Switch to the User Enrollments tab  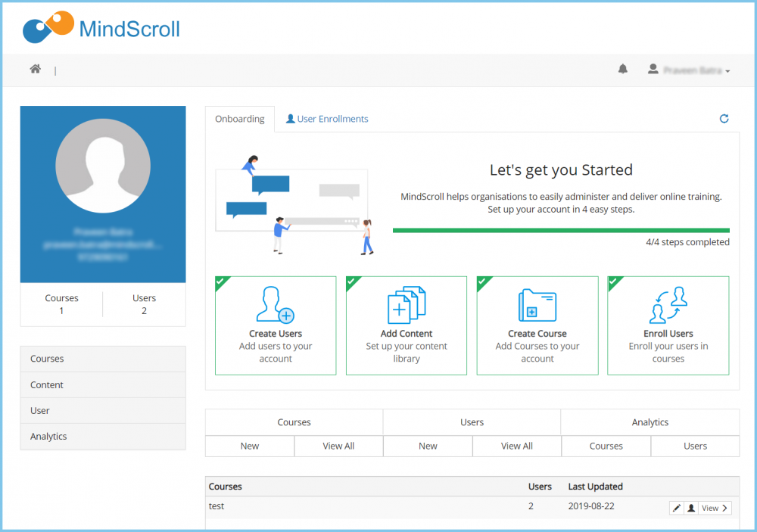click(x=327, y=119)
